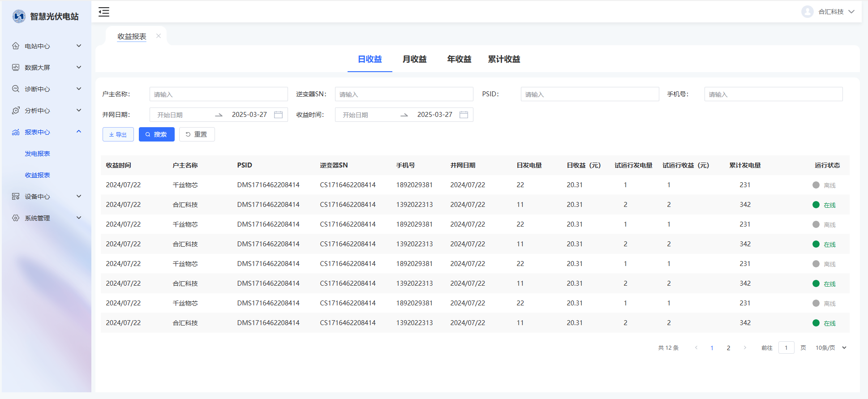Collapse the 报表中心 menu
Screen dimensions: 868x399
79,132
